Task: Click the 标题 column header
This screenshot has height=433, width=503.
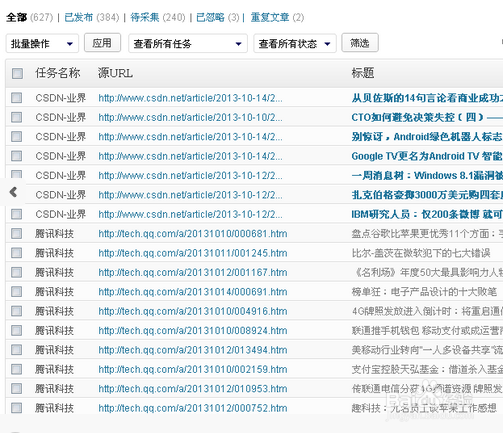Action: (363, 73)
